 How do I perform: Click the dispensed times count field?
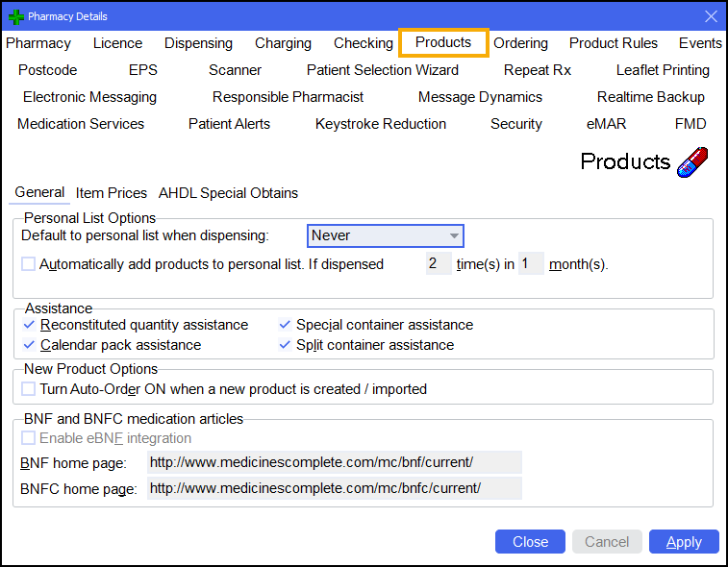click(438, 264)
